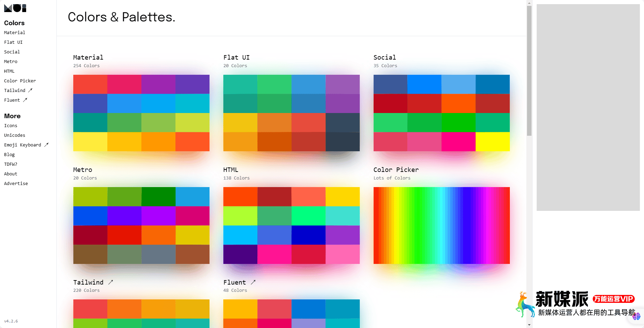The width and height of the screenshot is (644, 328).
Task: Click the arrow icon beside the Tailwind heading
Action: coord(111,282)
